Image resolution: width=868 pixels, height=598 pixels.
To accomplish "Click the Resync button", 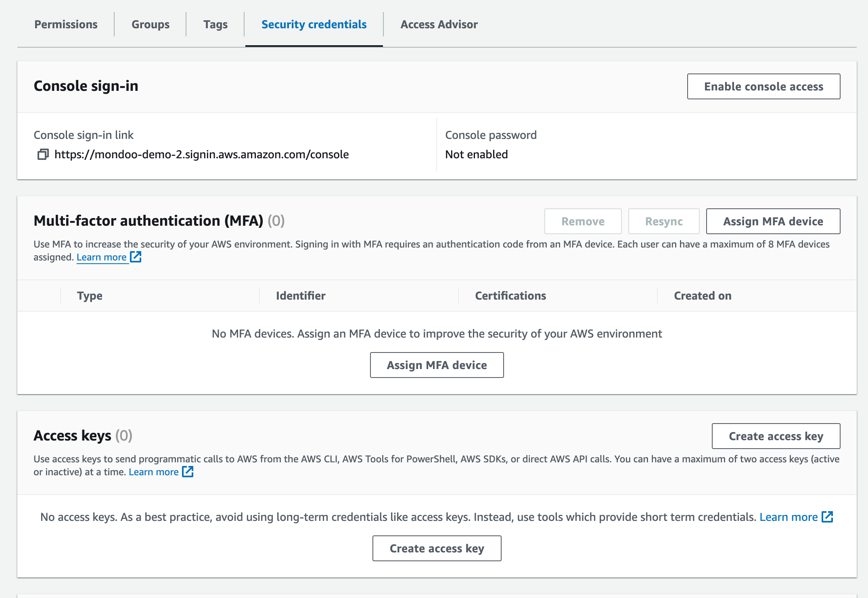I will tap(663, 221).
